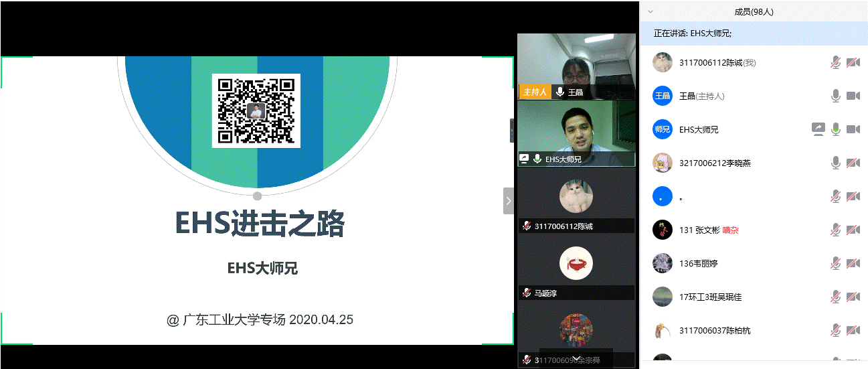Image resolution: width=868 pixels, height=369 pixels.
Task: Click the slide subtitle EHS大师兄
Action: point(262,269)
